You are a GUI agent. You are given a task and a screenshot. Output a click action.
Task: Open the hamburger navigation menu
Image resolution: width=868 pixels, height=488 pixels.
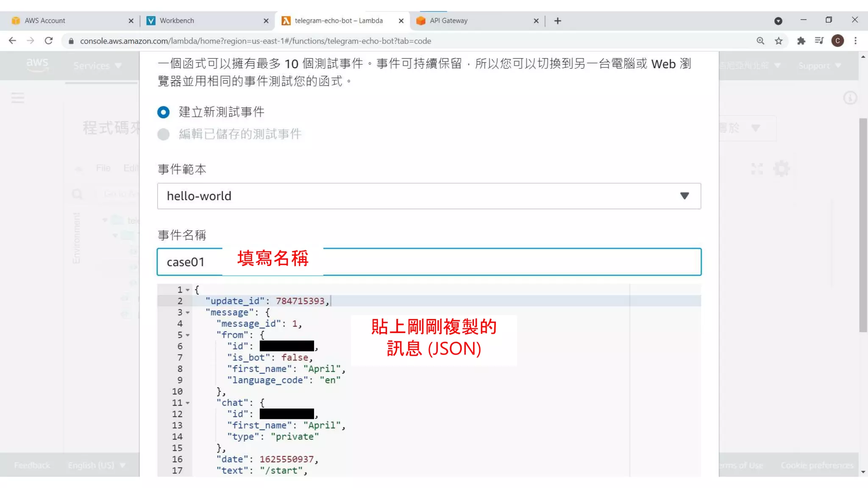[18, 98]
